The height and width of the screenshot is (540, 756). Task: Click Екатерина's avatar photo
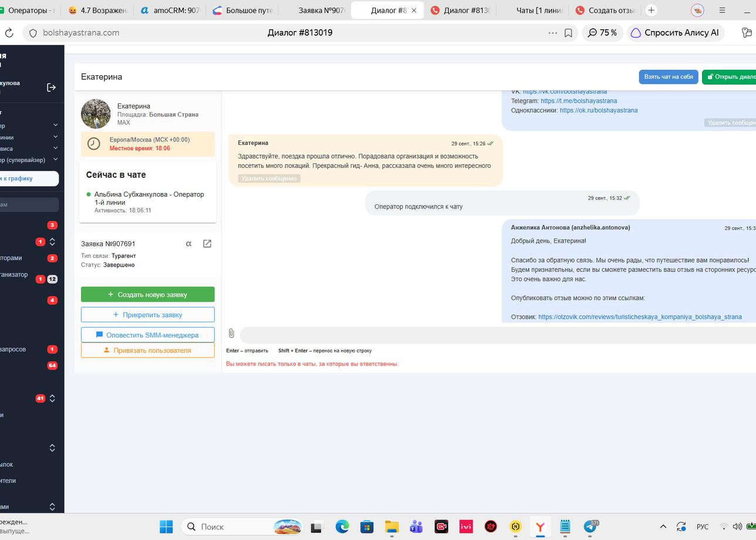(x=96, y=113)
